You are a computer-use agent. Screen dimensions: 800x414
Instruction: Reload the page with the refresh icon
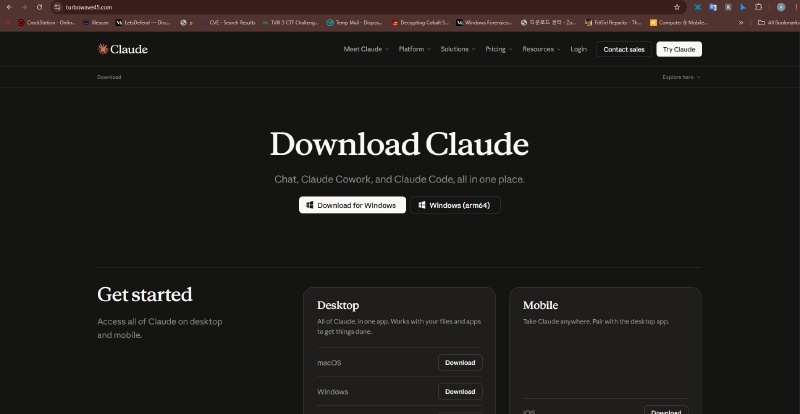(x=39, y=7)
